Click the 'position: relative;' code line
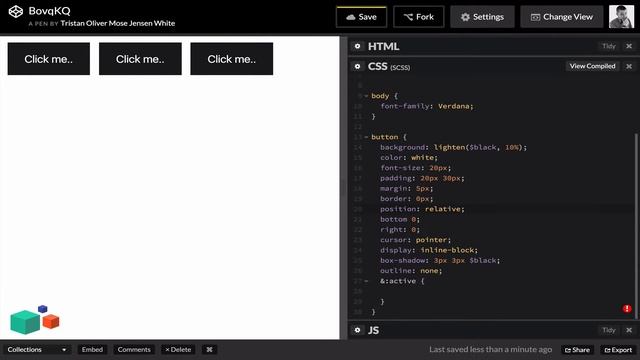Viewport: 640px width, 360px height. point(422,209)
